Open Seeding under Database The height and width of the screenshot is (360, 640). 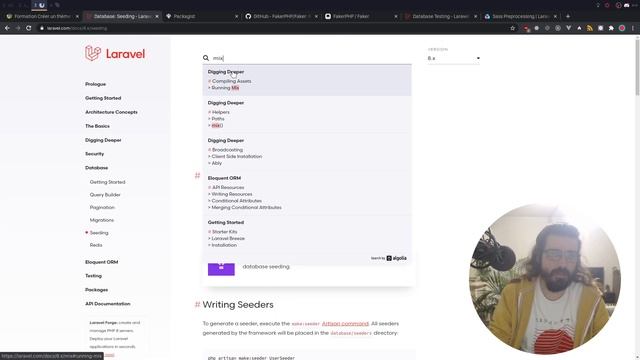click(99, 233)
